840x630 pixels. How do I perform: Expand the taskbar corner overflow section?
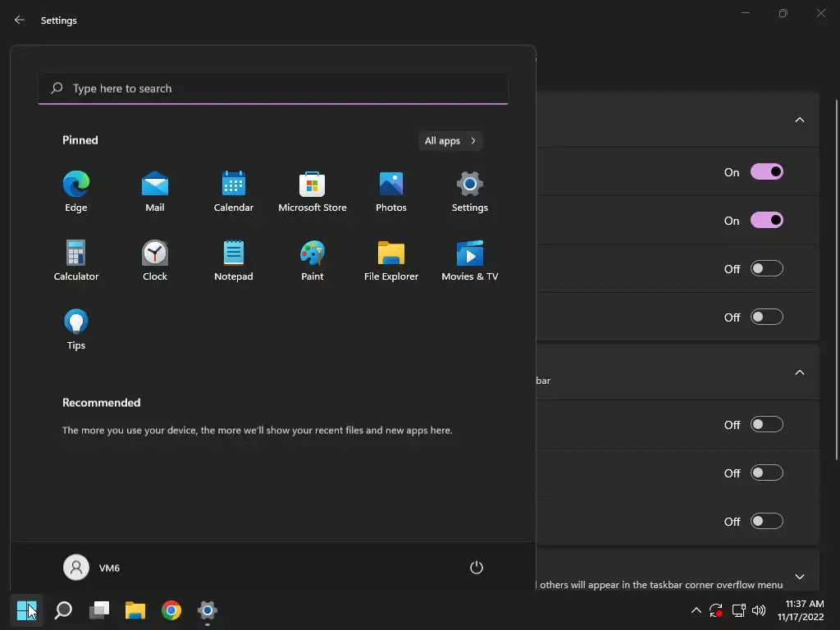point(799,577)
